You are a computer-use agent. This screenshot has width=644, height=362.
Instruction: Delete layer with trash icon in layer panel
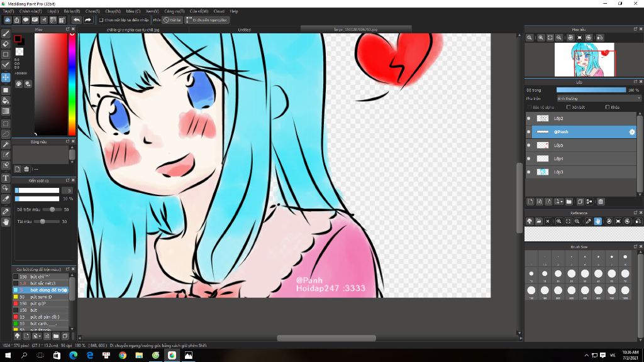point(601,202)
